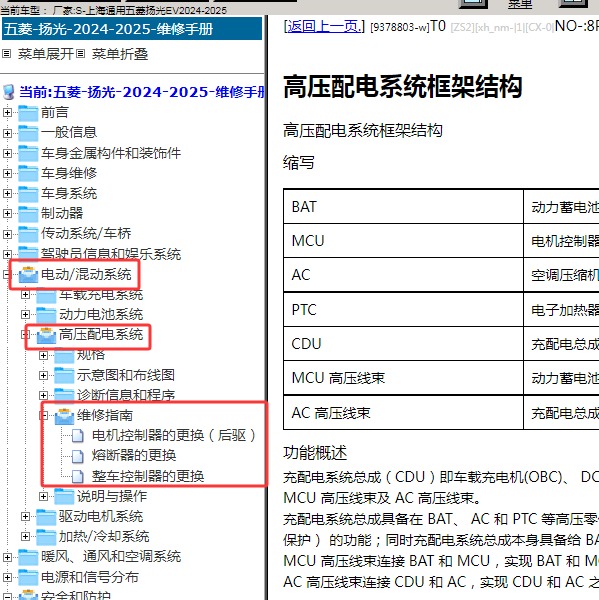Click the MCU abbreviation cell
The image size is (599, 600).
[403, 241]
